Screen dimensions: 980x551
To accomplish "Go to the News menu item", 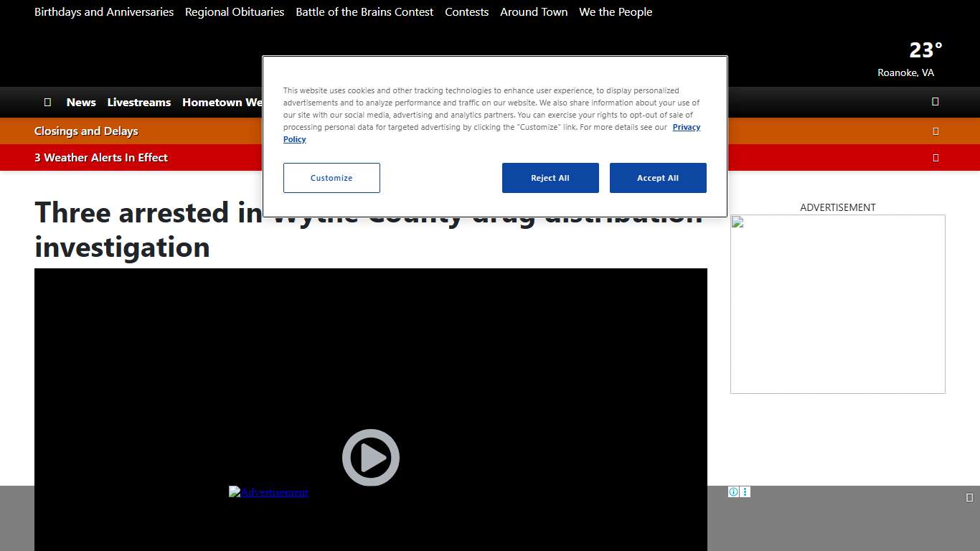I will [x=81, y=102].
